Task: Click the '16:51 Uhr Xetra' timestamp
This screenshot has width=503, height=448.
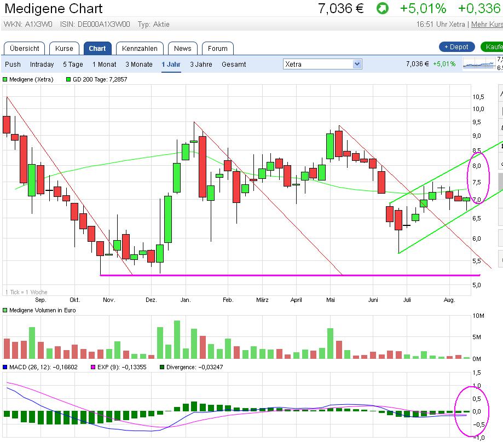Action: (441, 25)
